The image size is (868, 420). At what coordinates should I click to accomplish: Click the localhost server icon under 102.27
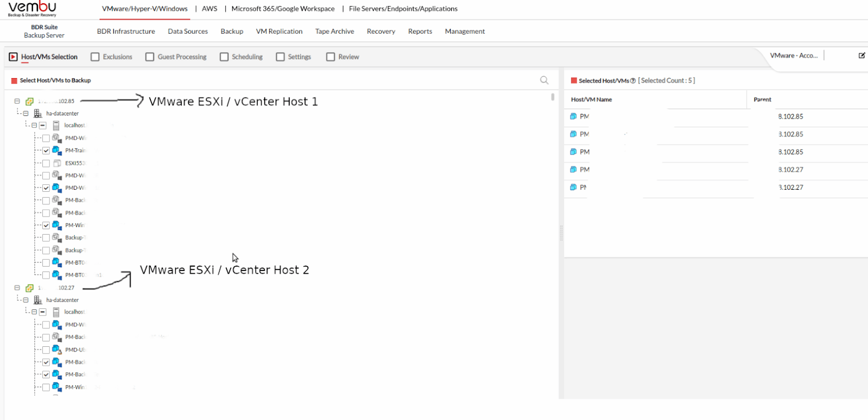coord(56,312)
